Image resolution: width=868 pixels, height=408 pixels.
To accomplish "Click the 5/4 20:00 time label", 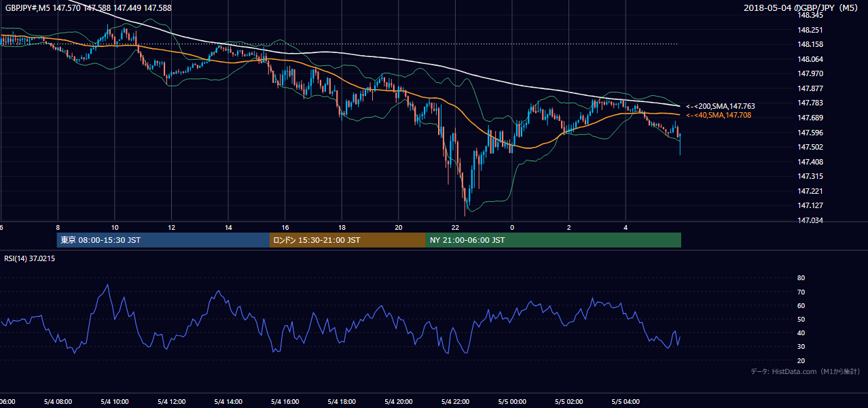I will [x=398, y=402].
